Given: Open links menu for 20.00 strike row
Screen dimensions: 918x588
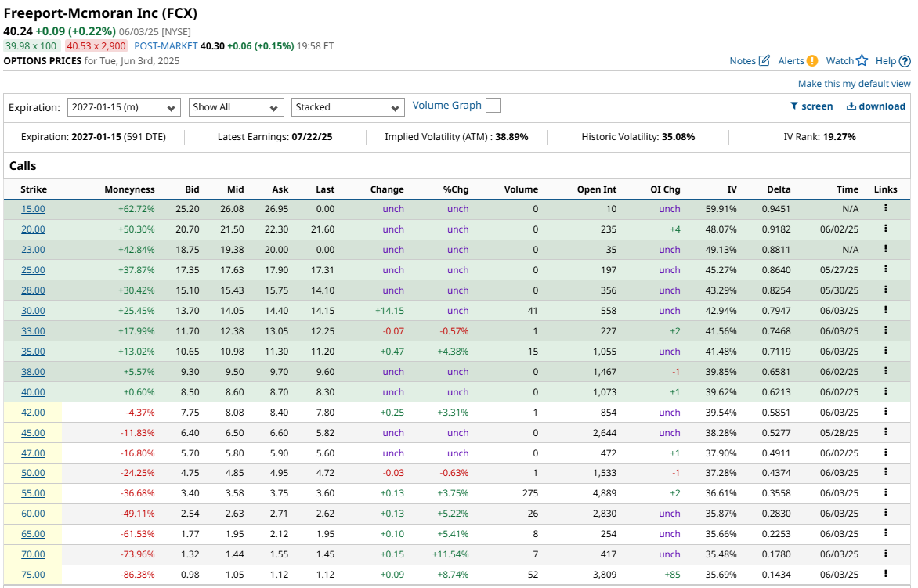Looking at the screenshot, I should (885, 229).
